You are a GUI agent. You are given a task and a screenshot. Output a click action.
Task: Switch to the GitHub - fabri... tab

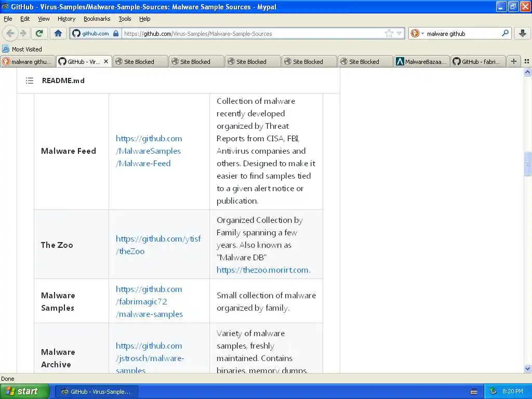pos(478,61)
